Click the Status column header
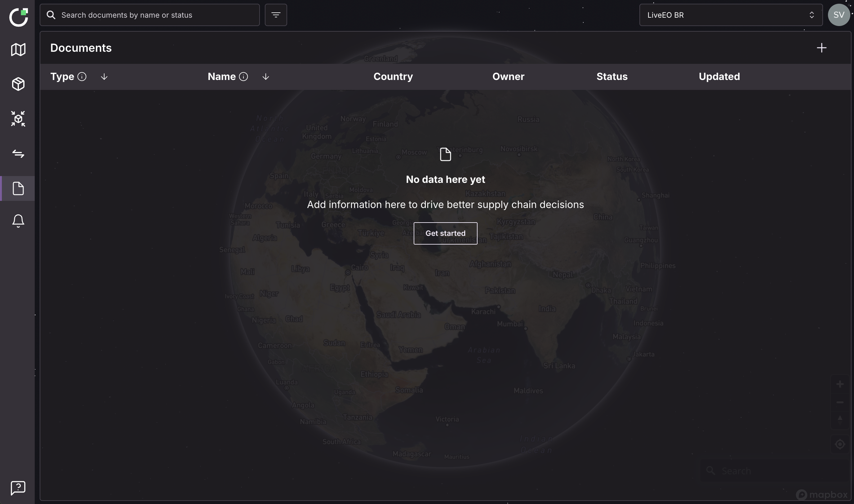Viewport: 854px width, 504px height. (x=612, y=77)
